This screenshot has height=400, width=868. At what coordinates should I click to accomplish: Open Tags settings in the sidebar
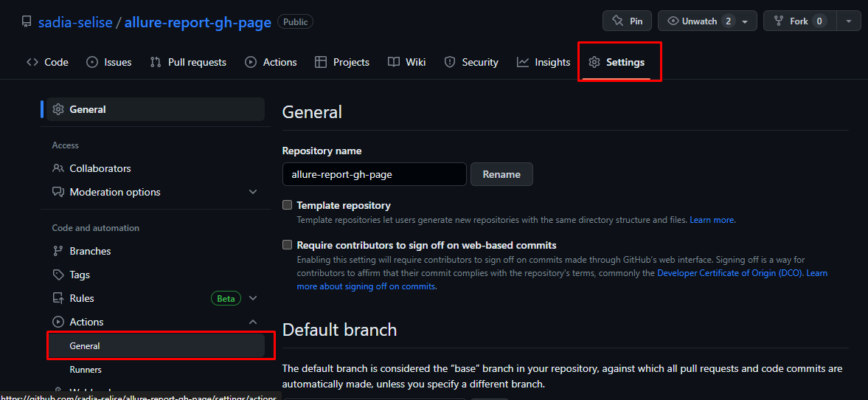(156, 275)
